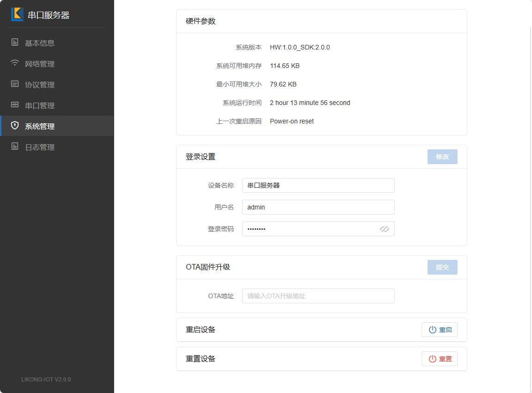The image size is (532, 393).
Task: Open the 协议管理 menu item
Action: coord(57,85)
